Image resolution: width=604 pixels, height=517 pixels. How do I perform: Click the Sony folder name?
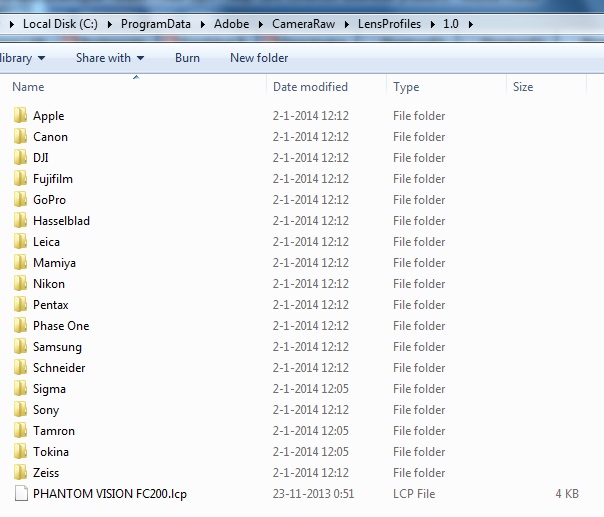46,410
